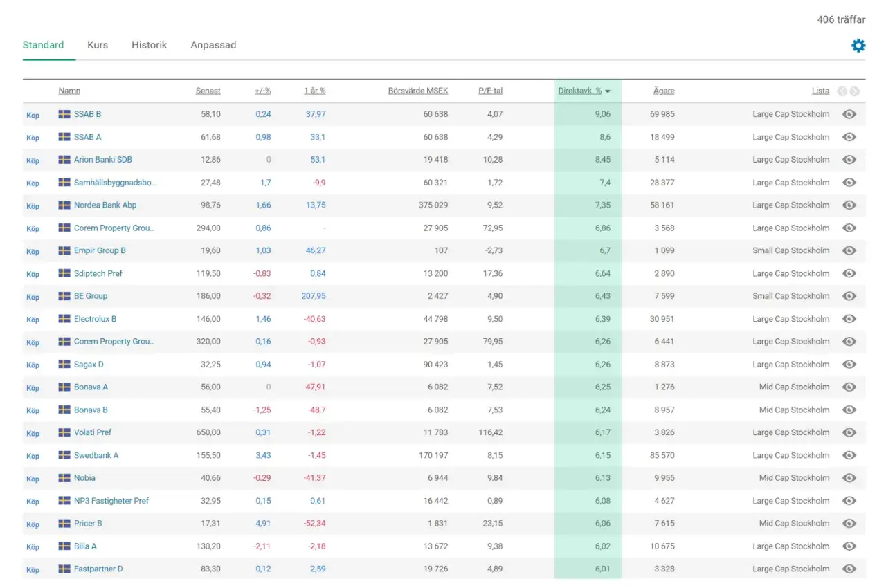
Task: Toggle the watch eye for Corem row priced 294,00
Action: tap(849, 228)
